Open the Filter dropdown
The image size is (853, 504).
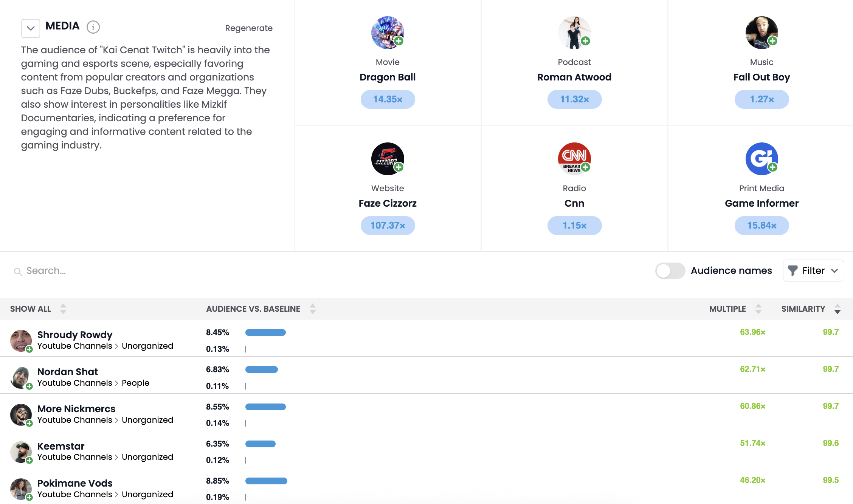click(813, 271)
